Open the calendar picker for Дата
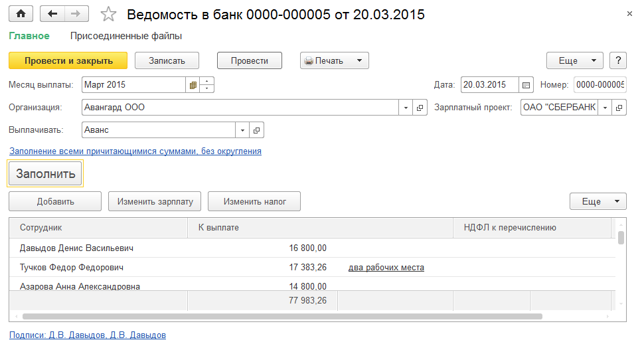Image resolution: width=644 pixels, height=348 pixels. click(x=526, y=85)
